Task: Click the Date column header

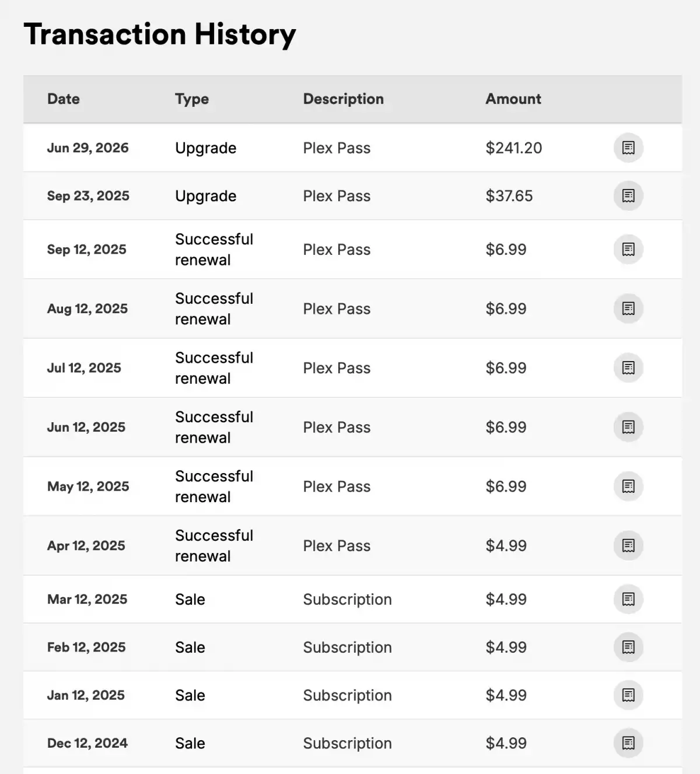Action: pos(64,99)
